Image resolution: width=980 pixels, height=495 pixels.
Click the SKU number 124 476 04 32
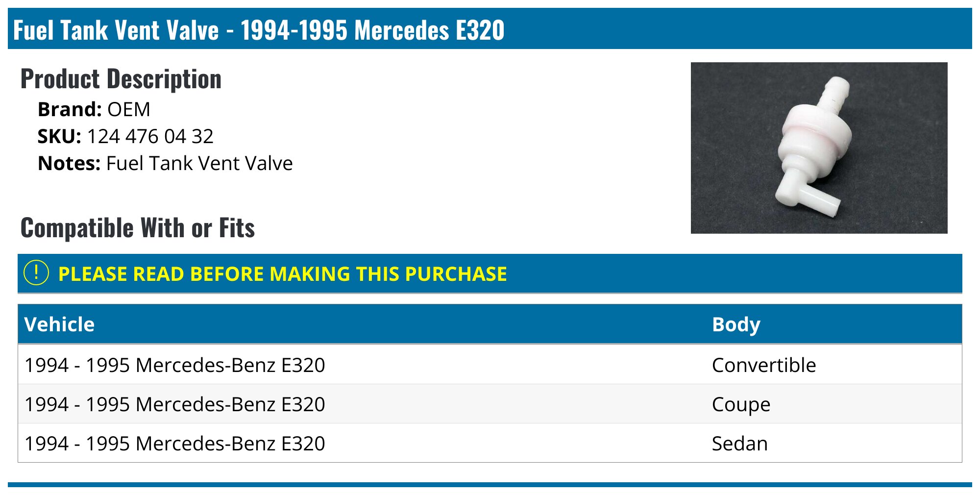150,136
